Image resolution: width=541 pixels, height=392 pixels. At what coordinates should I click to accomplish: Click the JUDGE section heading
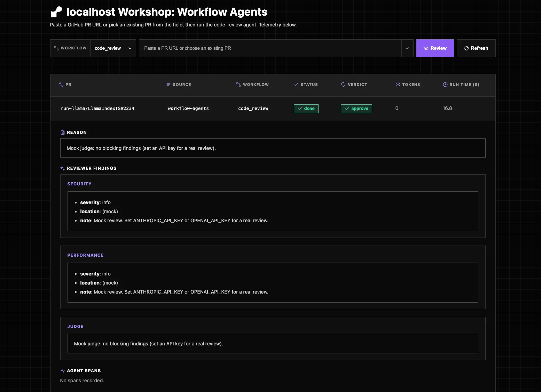tap(75, 327)
